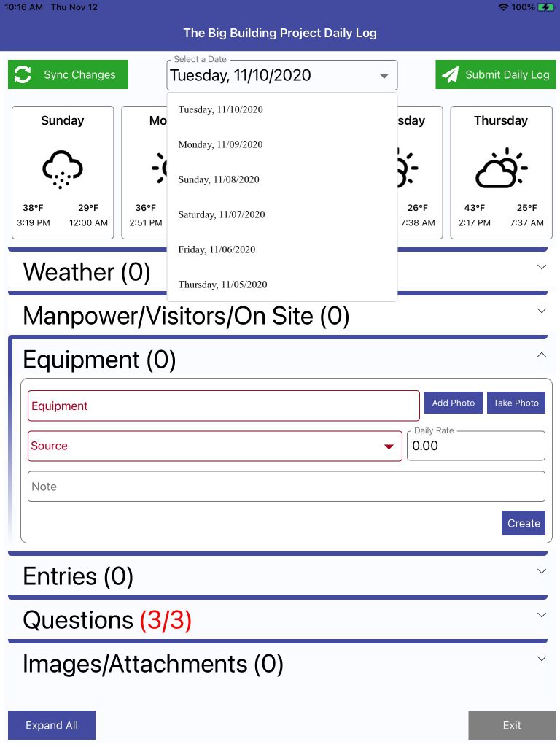560x747 pixels.
Task: Open the Source dropdown
Action: 215,446
